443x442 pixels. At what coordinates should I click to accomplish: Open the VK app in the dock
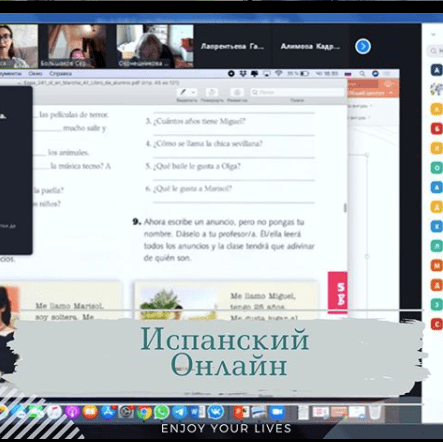pos(216,412)
